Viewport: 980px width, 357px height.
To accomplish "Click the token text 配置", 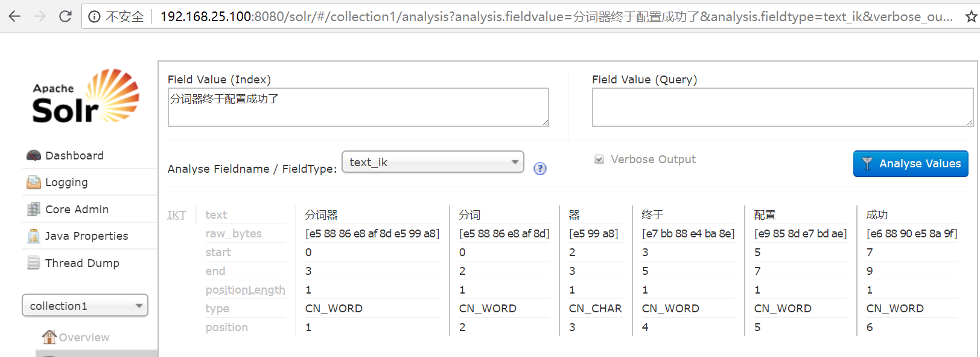I will (765, 214).
